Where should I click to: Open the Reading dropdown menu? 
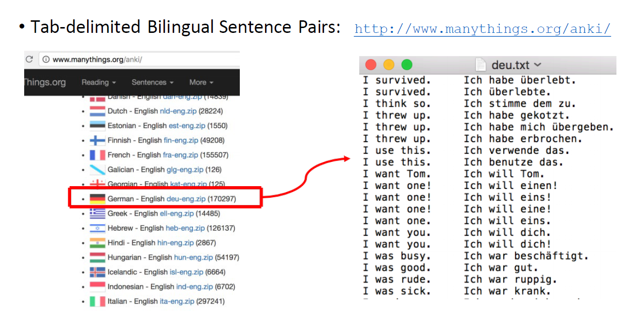pyautogui.click(x=99, y=82)
